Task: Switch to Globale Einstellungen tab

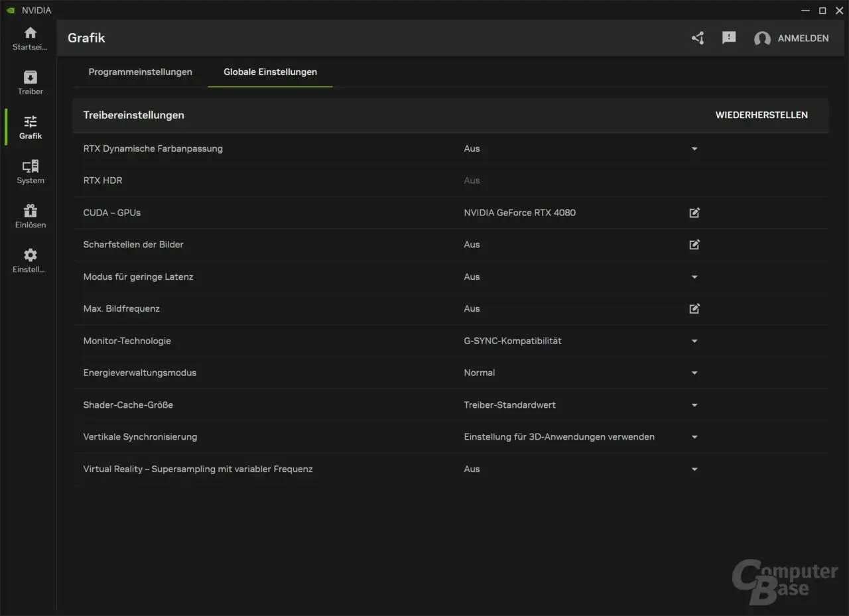Action: tap(270, 72)
